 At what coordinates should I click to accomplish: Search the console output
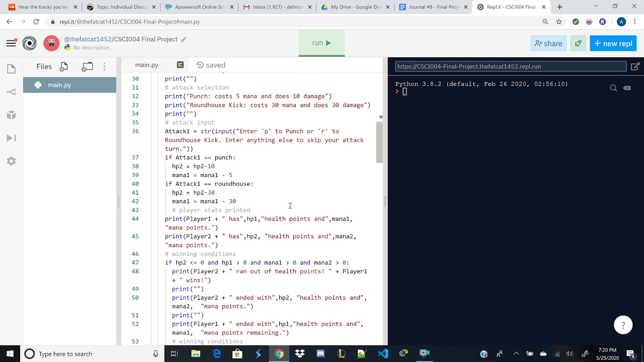(x=613, y=88)
